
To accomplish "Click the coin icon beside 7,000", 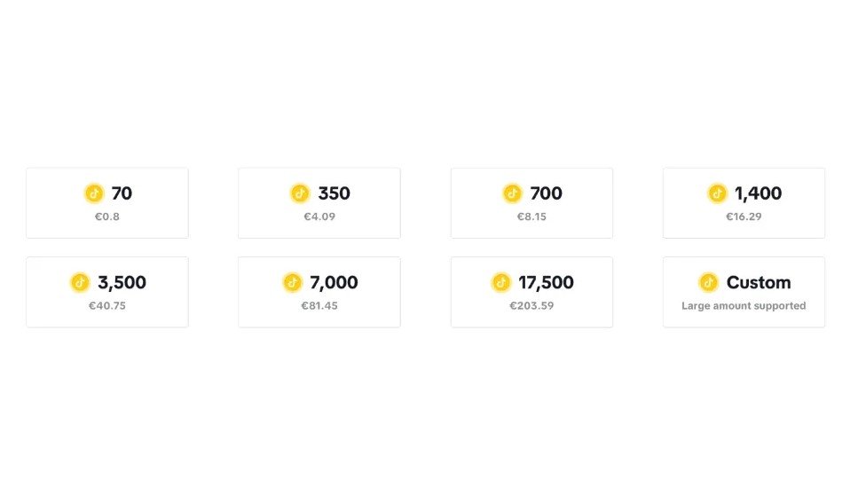I will click(x=292, y=282).
